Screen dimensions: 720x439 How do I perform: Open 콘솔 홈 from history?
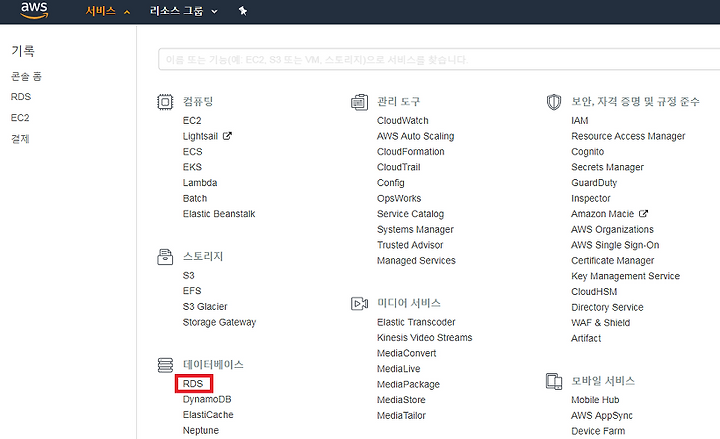click(x=26, y=76)
